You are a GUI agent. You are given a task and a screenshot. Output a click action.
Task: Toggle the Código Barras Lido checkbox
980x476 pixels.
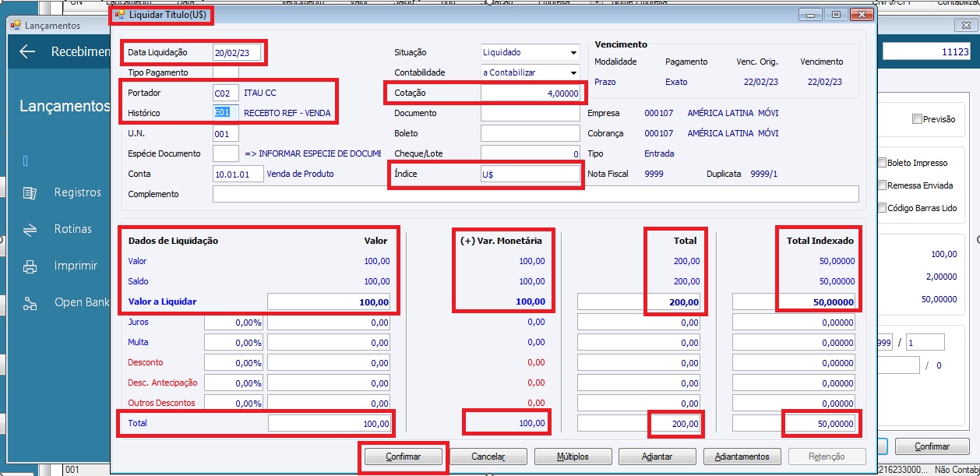pos(882,208)
